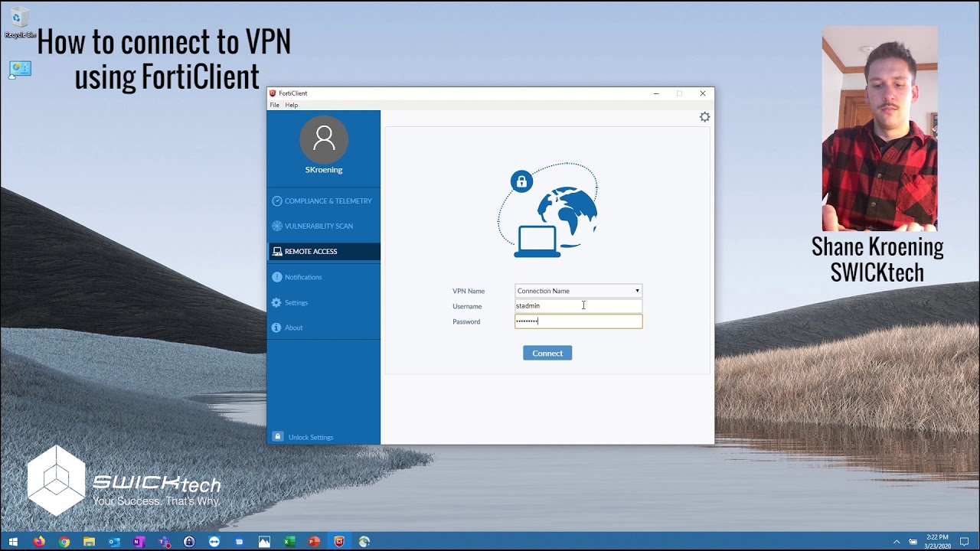Open Excel from the taskbar
The width and height of the screenshot is (980, 551).
(289, 542)
